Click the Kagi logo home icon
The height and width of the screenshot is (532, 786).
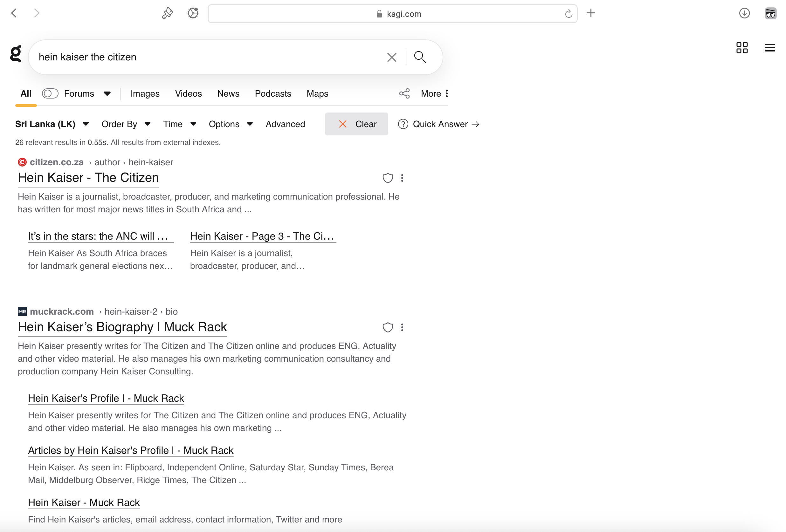coord(16,54)
